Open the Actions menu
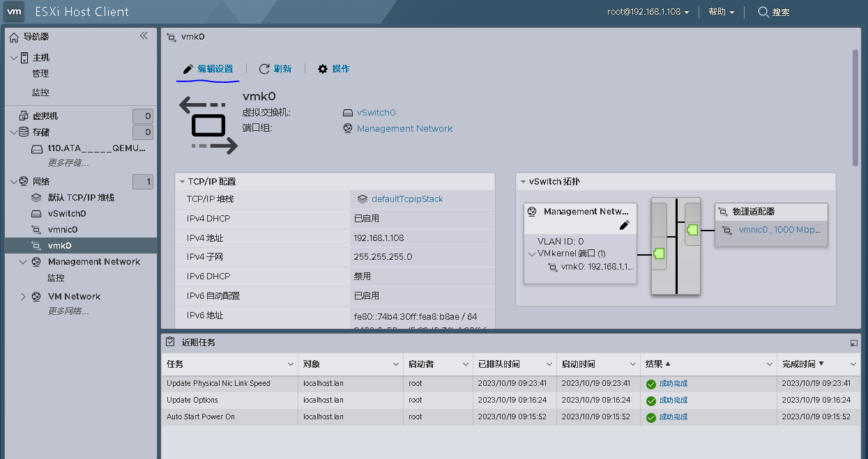Screen dimensions: 868x459 (x=333, y=69)
